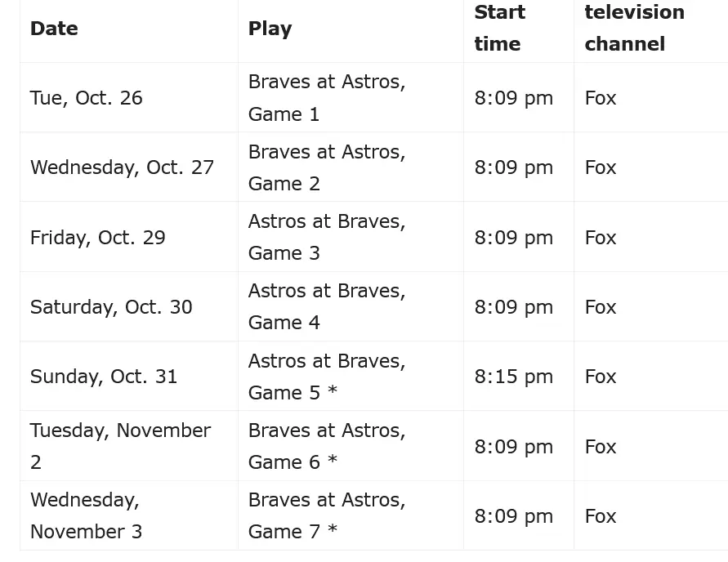Click the Braves at Astros, Game 1 cell
The width and height of the screenshot is (728, 562).
tap(326, 98)
